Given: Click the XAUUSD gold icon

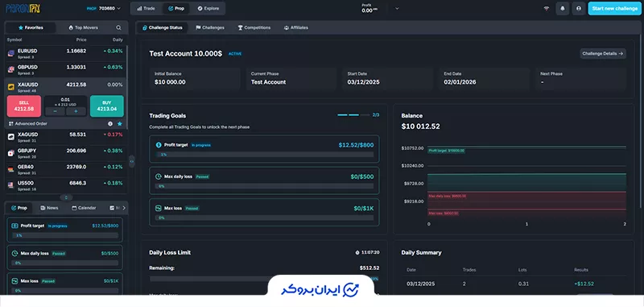Looking at the screenshot, I should pos(11,87).
